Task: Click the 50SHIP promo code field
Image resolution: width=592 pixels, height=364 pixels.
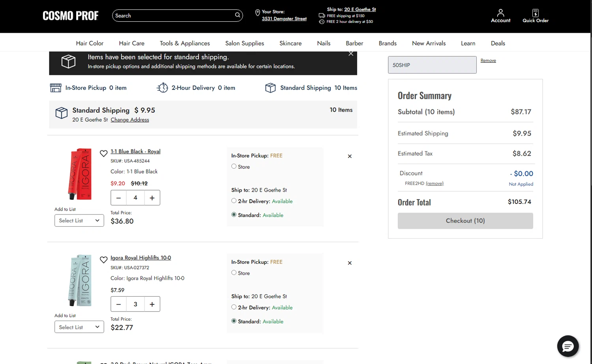Action: click(432, 65)
